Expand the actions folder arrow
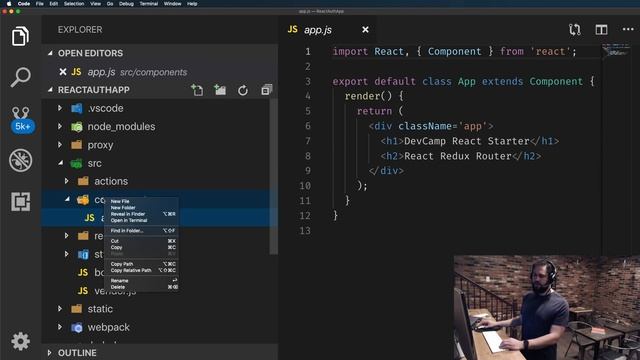Screen dimensions: 640x360 pos(67,181)
